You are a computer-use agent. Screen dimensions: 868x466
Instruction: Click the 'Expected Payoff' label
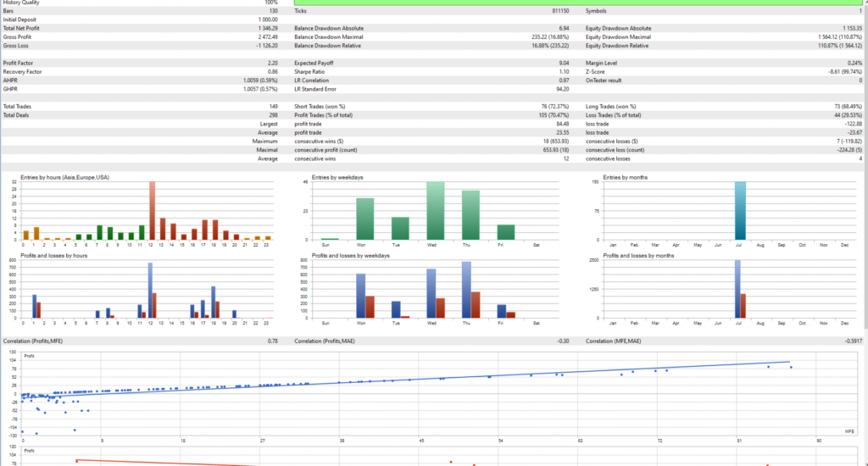pyautogui.click(x=314, y=63)
